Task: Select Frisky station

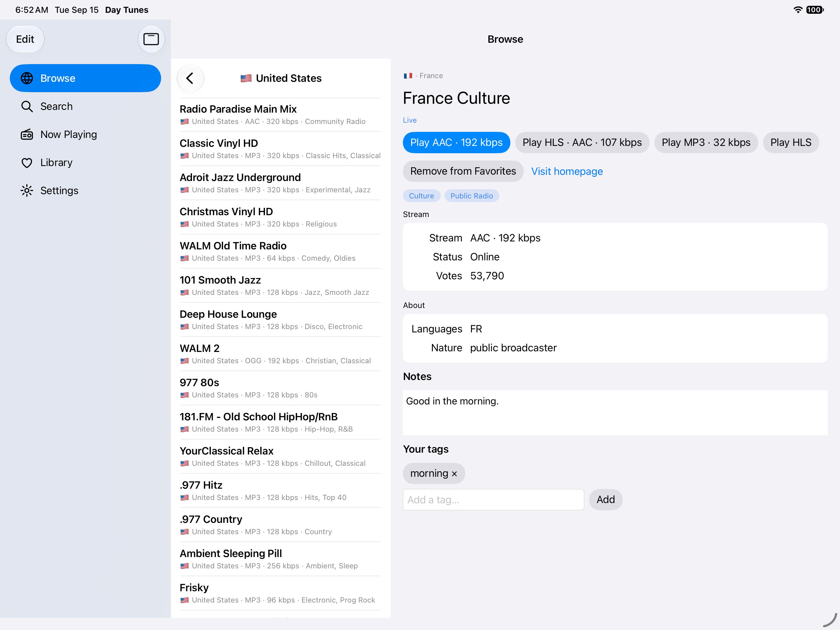Action: pos(280,593)
